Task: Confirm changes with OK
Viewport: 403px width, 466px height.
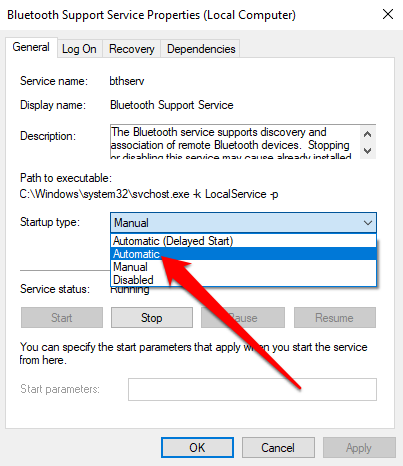Action: [197, 448]
